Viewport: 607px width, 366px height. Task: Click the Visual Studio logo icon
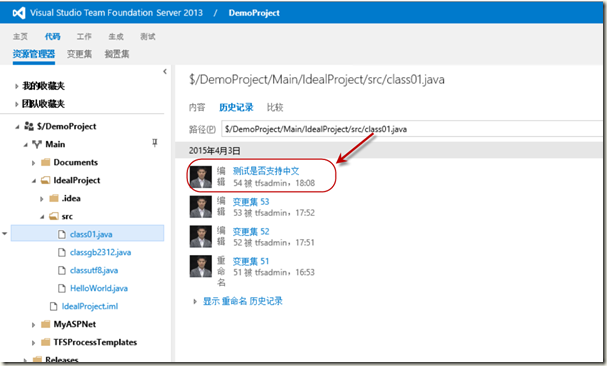click(x=19, y=13)
